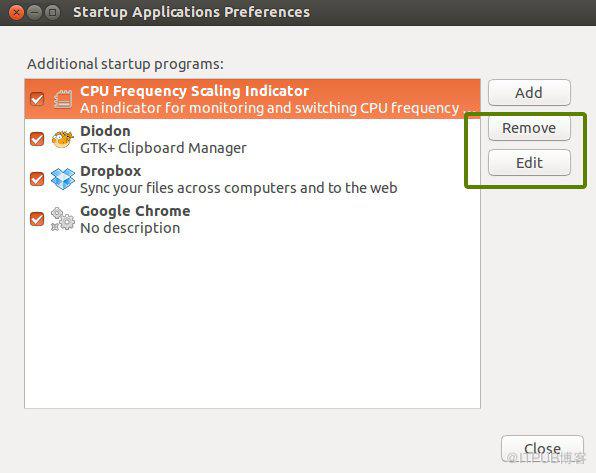Screen dimensions: 596x473
Task: Minimize the Startup Applications Preferences window
Action: (x=34, y=13)
